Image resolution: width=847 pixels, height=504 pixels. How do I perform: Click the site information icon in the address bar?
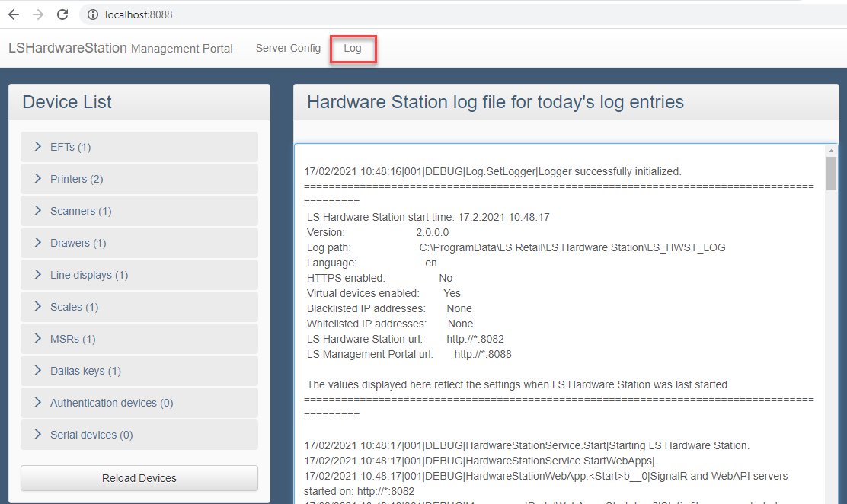click(92, 14)
